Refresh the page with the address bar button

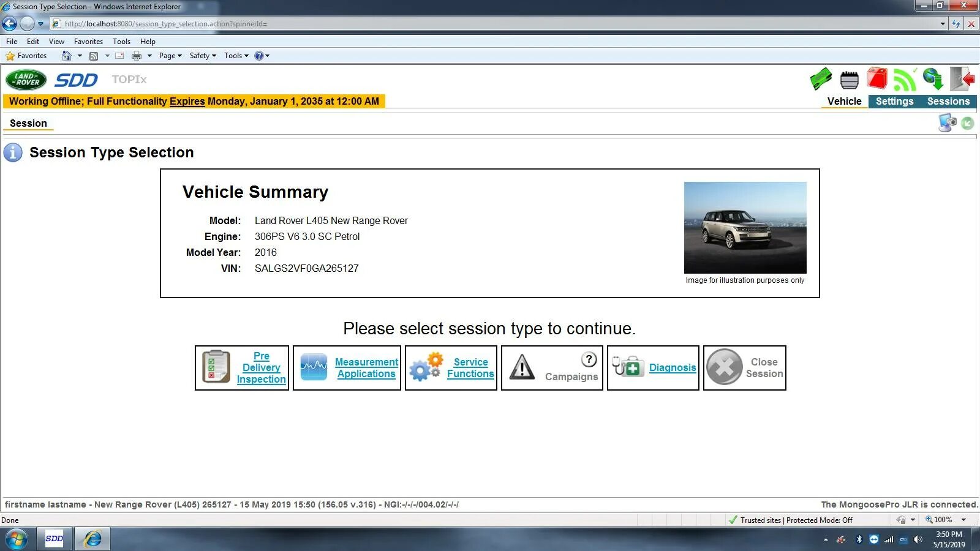coord(956,24)
